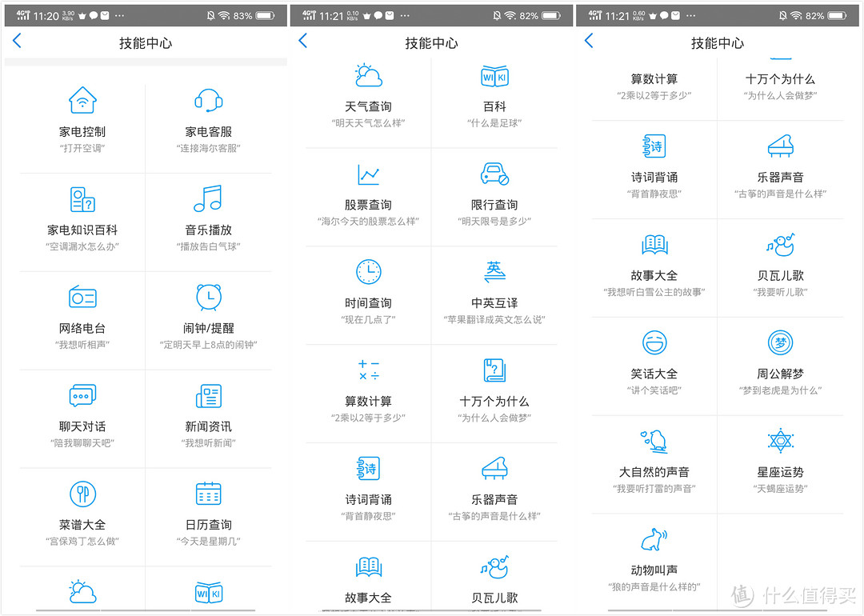Tap the weather icon above 天气查询 label
864x616 pixels.
tap(369, 75)
